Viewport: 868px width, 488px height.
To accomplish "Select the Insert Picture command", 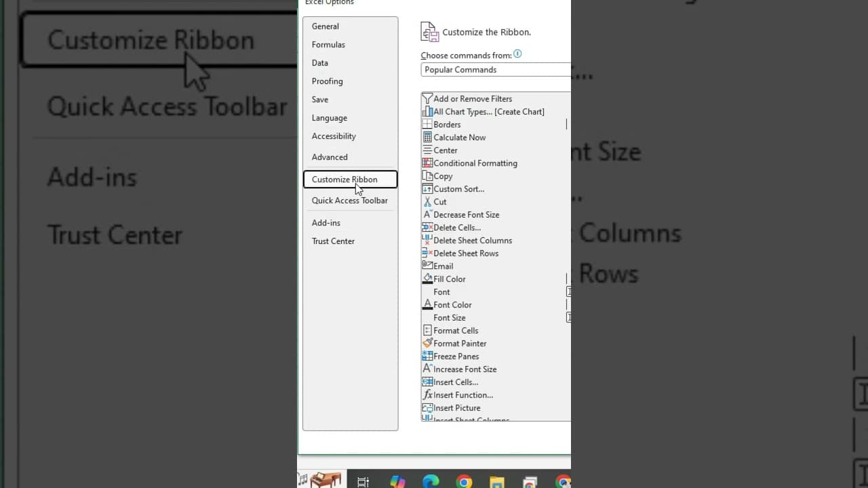I will click(x=495, y=408).
